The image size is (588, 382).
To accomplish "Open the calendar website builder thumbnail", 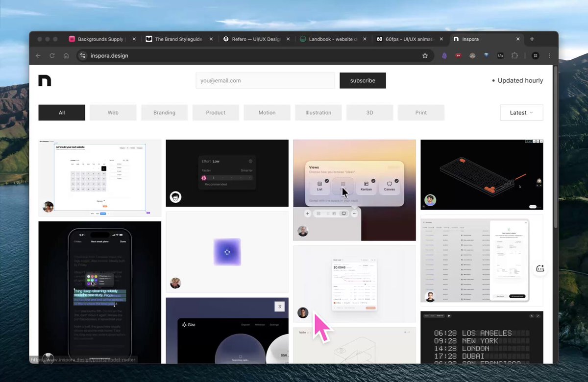I will click(100, 178).
